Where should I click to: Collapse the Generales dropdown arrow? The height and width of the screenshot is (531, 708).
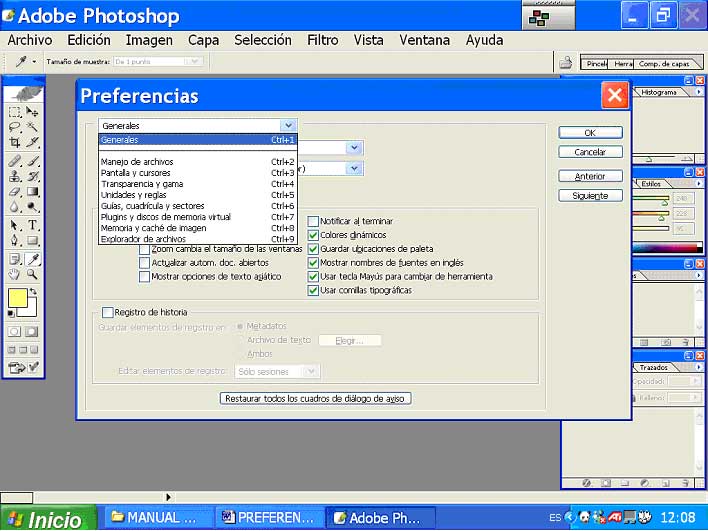(x=288, y=126)
